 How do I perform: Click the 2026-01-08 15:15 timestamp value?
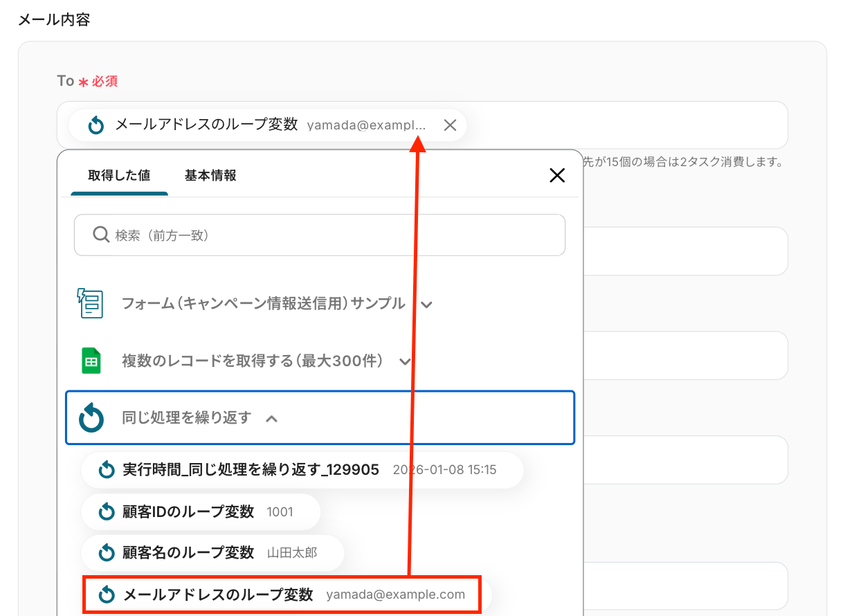[x=444, y=470]
